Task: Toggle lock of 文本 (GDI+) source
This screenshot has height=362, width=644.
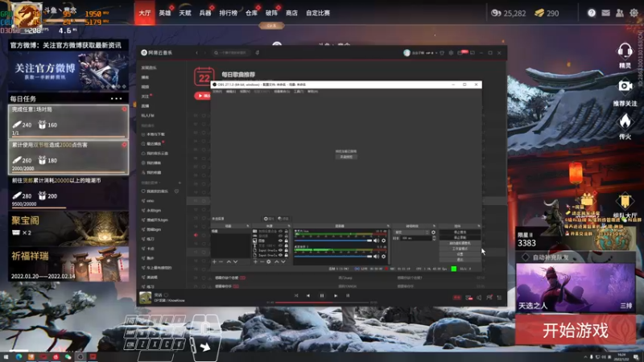Action: tap(287, 245)
